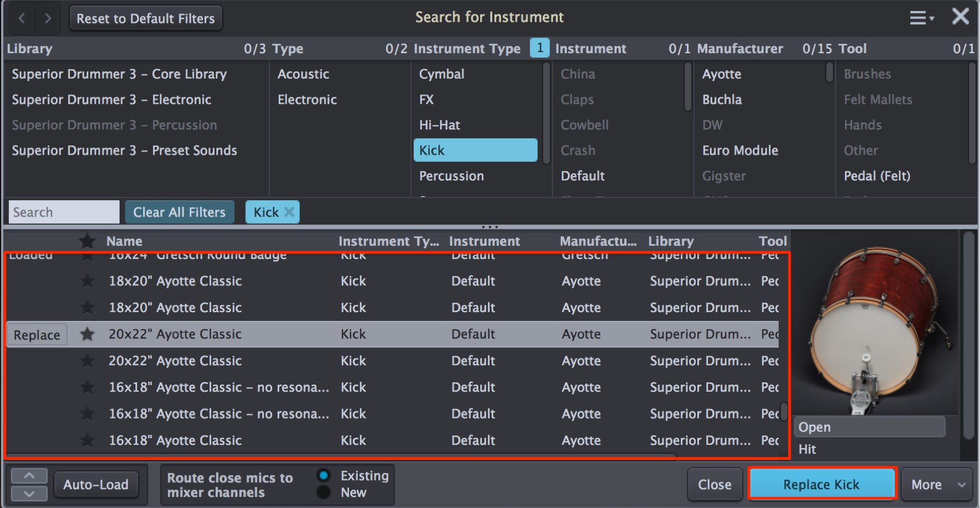
Task: Click the back navigation arrow
Action: 22,19
